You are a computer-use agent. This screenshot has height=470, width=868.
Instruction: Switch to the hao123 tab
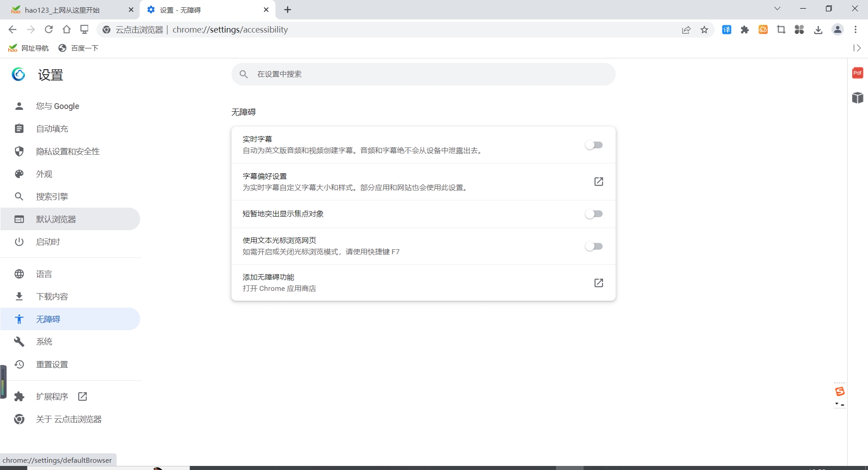coord(70,10)
